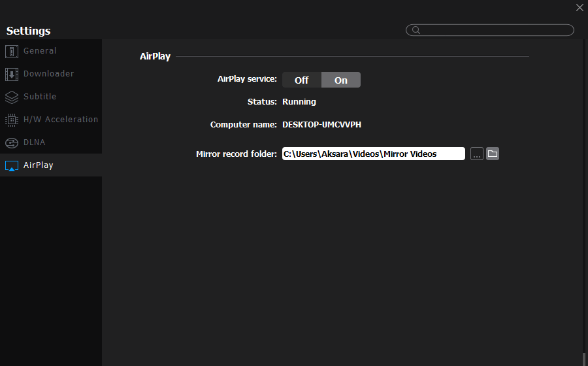Select the AirPlay text label in sidebar

click(x=39, y=165)
